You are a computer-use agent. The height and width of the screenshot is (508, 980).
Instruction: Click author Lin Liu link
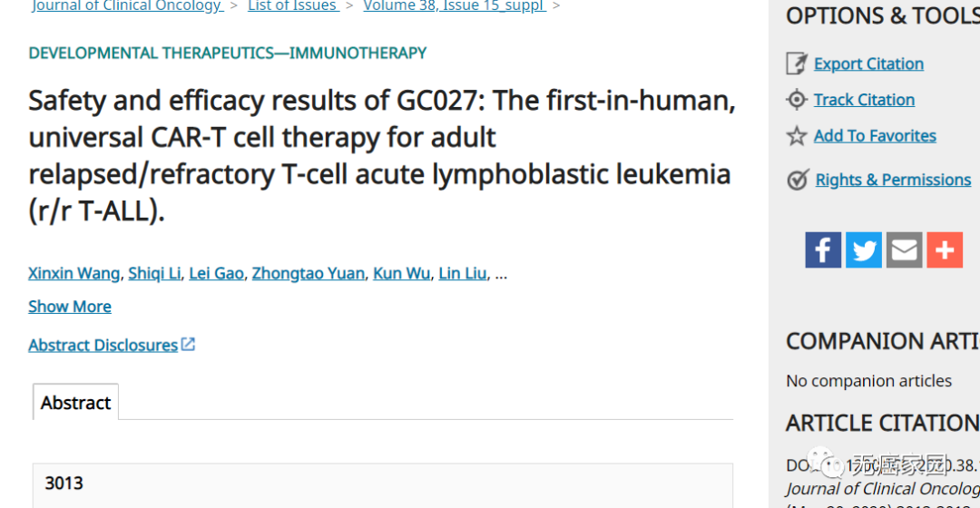462,273
